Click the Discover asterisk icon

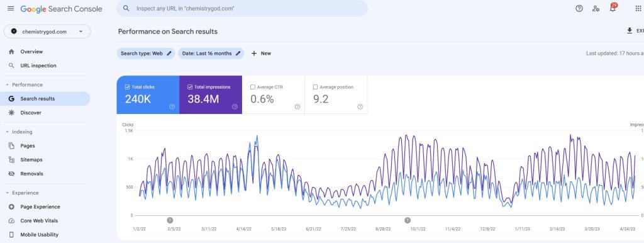pyautogui.click(x=11, y=113)
